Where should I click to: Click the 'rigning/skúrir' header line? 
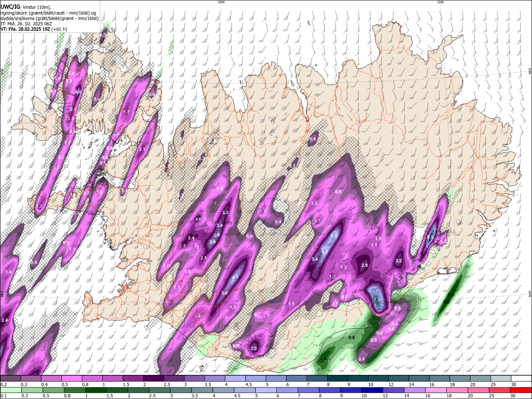[48, 13]
